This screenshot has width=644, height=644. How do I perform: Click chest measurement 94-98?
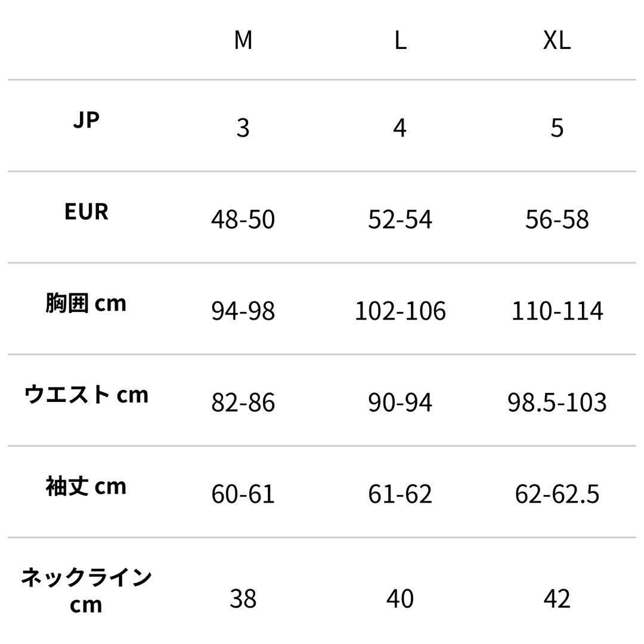pos(243,311)
